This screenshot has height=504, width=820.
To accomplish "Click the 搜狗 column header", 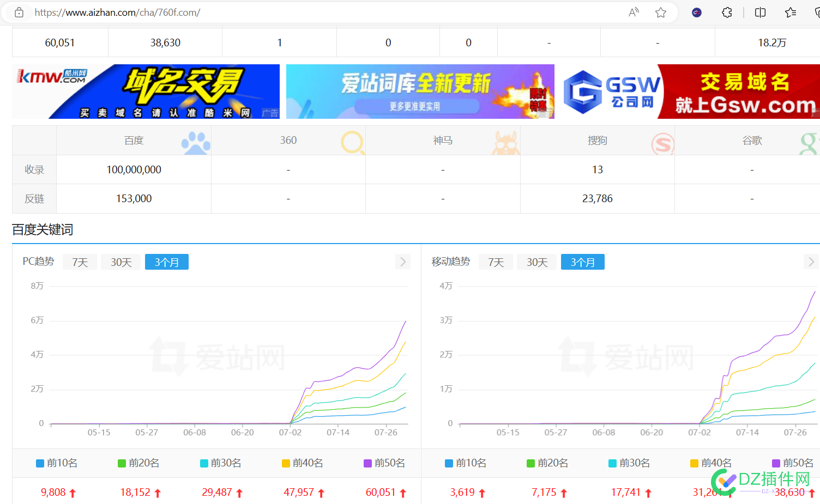I will [x=598, y=141].
